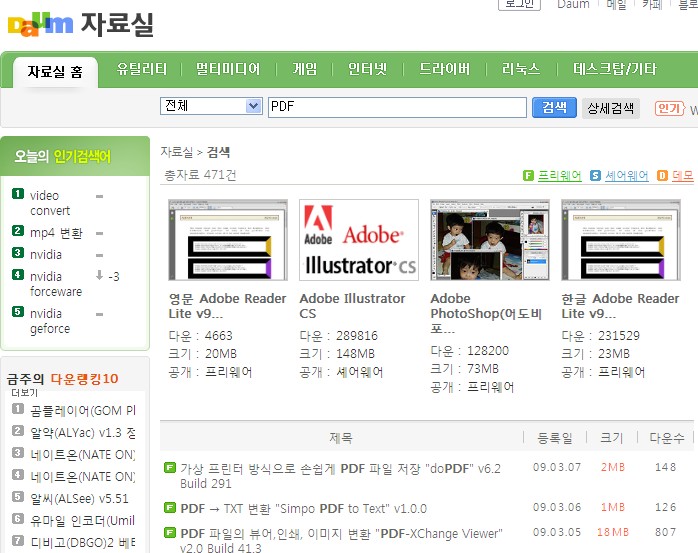Screen dimensions: 698x553
Task: Click the 제목 column header
Action: click(341, 438)
